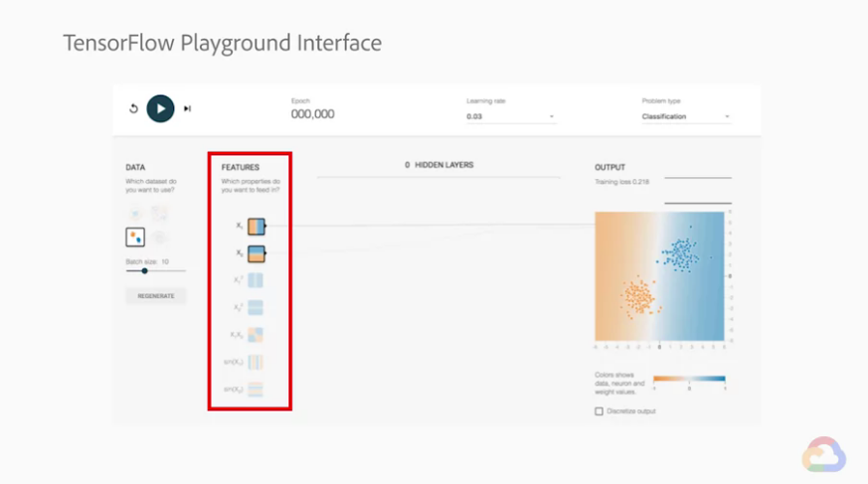Enable the X1 squared feature
Image resolution: width=868 pixels, height=484 pixels.
[256, 280]
